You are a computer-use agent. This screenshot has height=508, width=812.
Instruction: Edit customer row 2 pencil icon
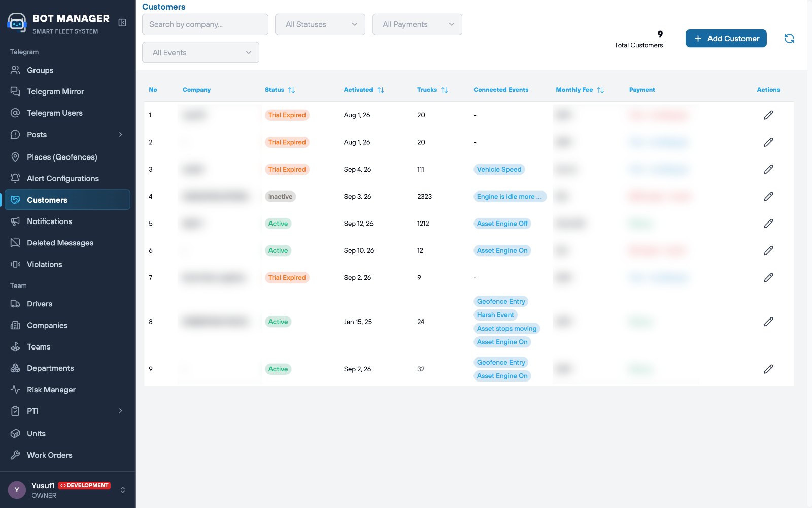[768, 142]
